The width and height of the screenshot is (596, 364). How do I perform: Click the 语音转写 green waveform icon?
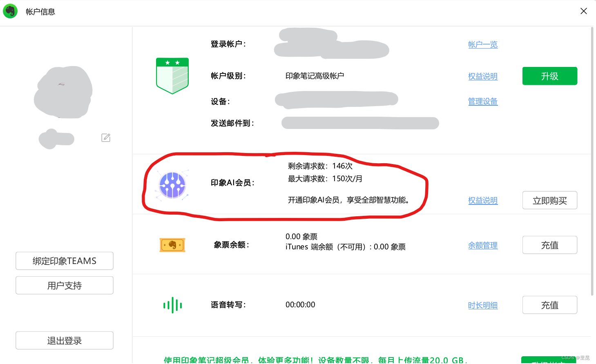point(172,305)
